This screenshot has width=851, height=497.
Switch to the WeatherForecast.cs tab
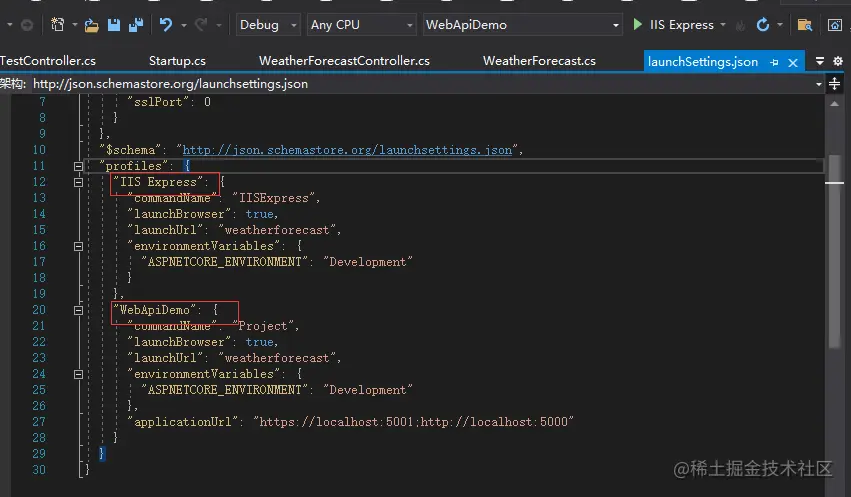coord(539,61)
